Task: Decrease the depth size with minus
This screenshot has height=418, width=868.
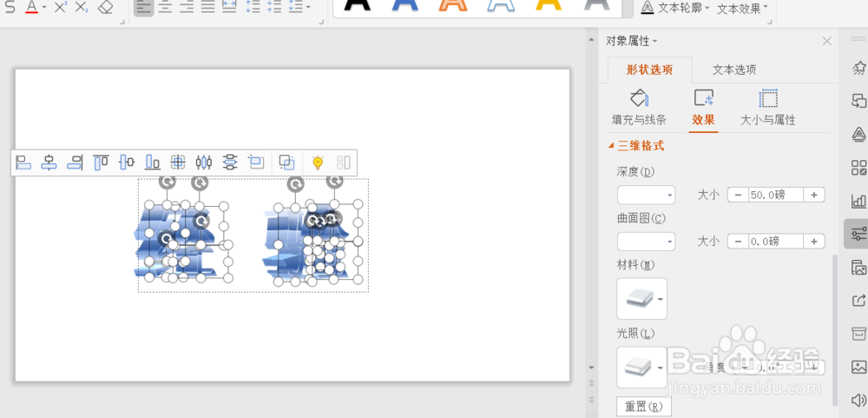Action: (x=737, y=196)
